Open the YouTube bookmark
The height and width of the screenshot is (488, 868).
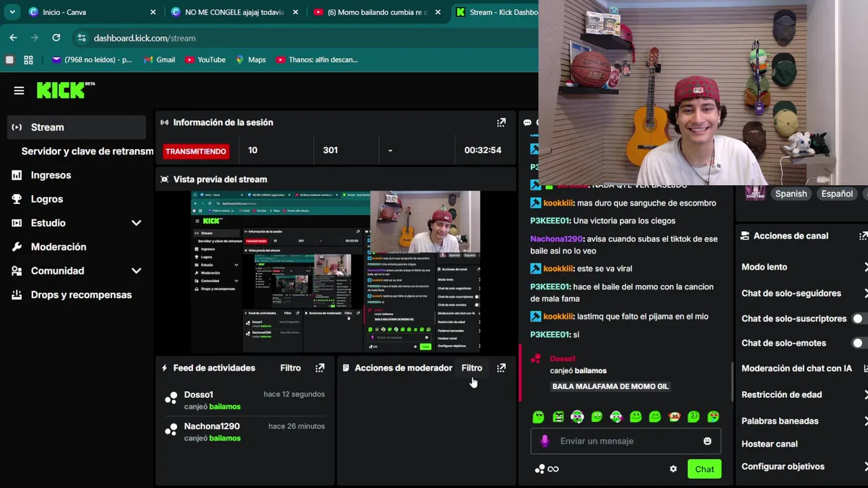(204, 60)
